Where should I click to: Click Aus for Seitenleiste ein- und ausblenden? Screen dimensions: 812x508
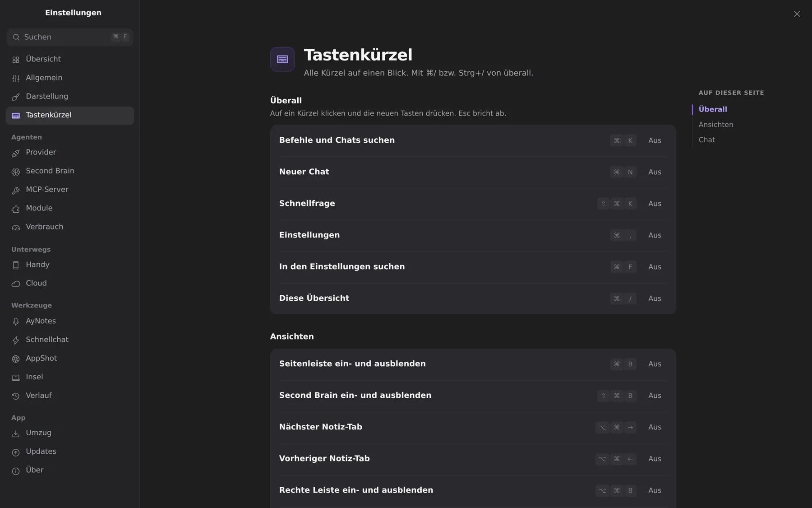655,364
